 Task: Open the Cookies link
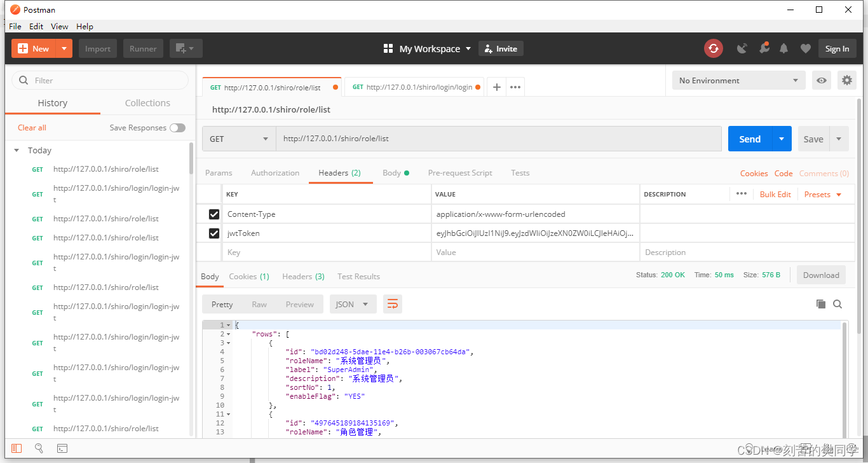coord(754,173)
